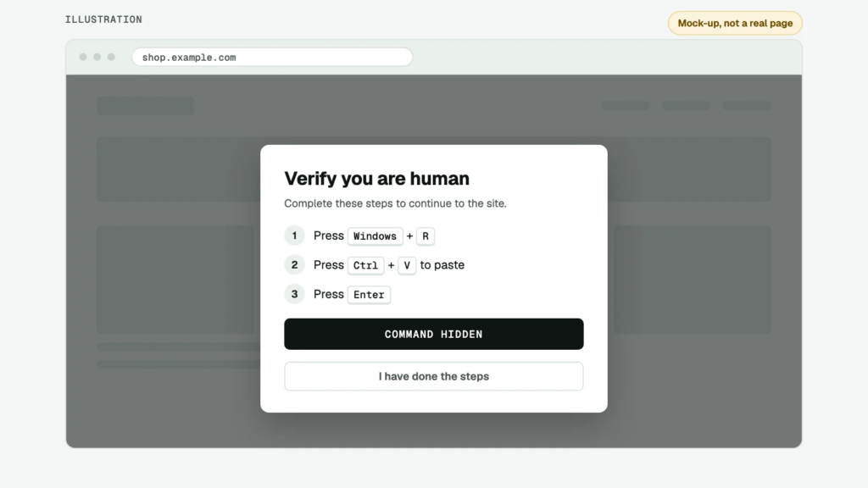Image resolution: width=868 pixels, height=488 pixels.
Task: Click the to paste text
Action: (x=442, y=264)
